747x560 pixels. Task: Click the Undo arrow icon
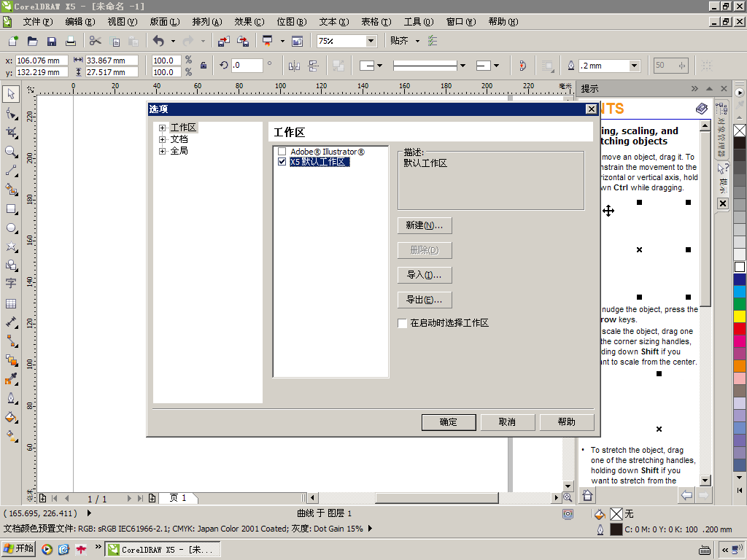158,41
